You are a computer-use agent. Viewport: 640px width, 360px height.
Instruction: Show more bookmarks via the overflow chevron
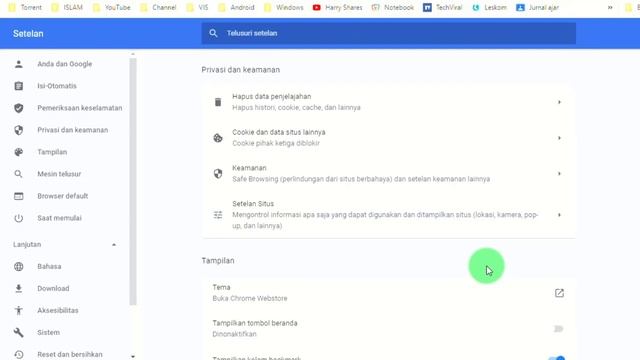click(x=610, y=7)
